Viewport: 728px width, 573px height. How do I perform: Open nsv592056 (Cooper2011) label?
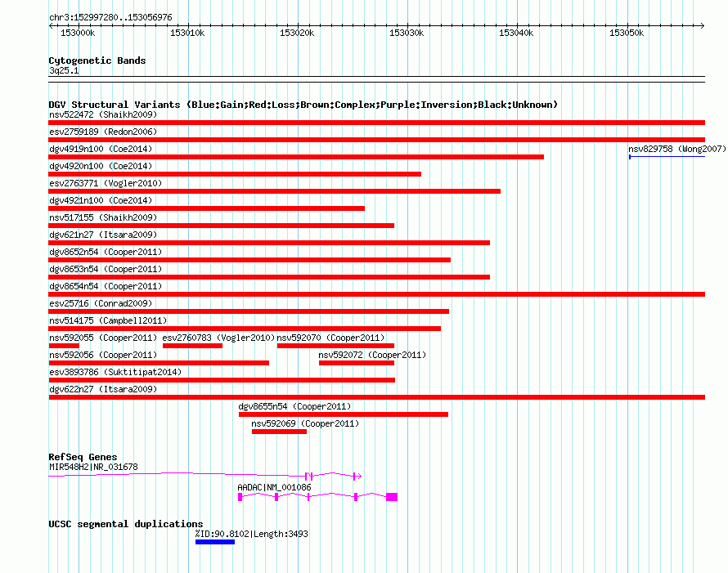(103, 355)
